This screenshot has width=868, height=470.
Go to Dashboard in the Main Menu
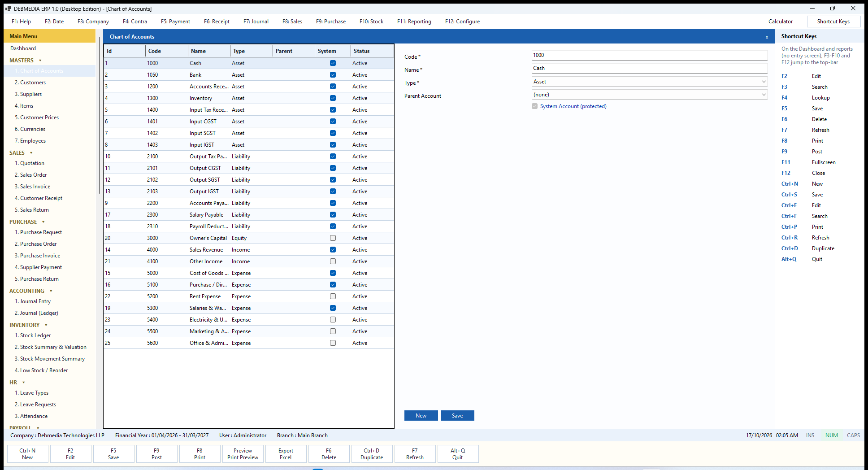coord(23,48)
